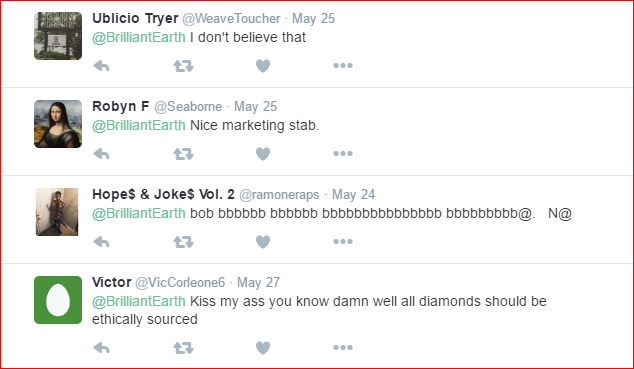Image resolution: width=634 pixels, height=369 pixels.
Task: Like the Hope$ & Joke$ Vol. 2 tweet
Action: tap(263, 242)
